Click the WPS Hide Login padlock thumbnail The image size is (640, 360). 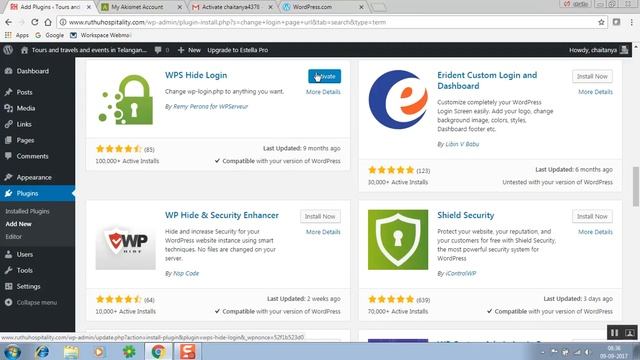click(126, 100)
